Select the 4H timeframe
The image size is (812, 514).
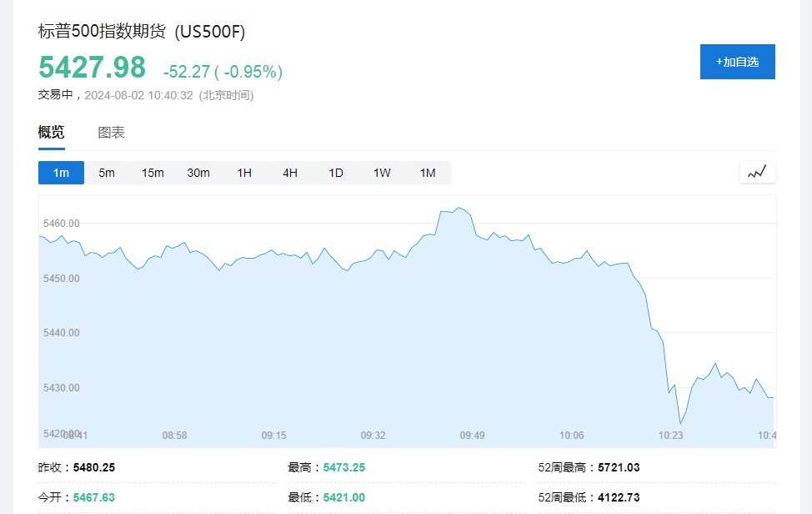point(290,173)
